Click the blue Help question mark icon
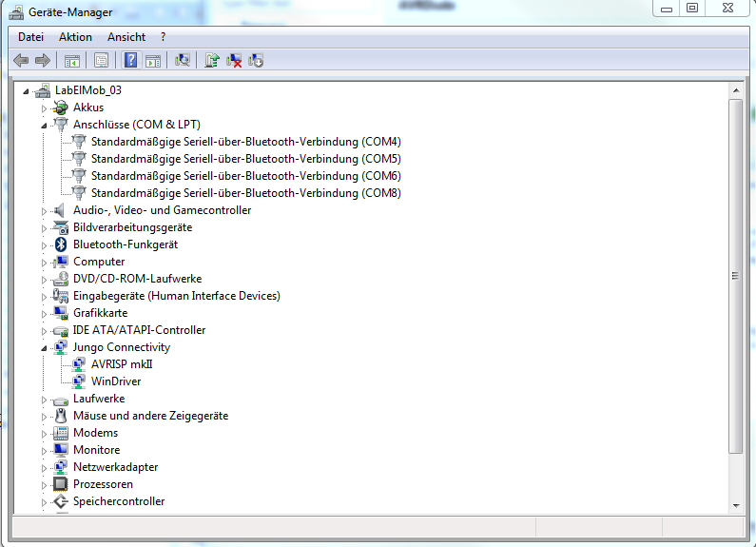 tap(130, 60)
